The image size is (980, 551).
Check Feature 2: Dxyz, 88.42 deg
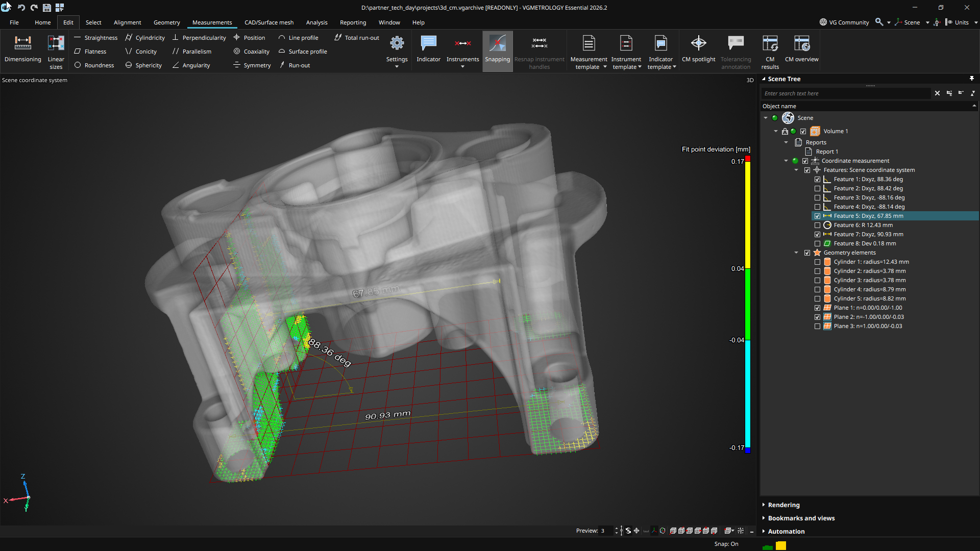point(817,189)
